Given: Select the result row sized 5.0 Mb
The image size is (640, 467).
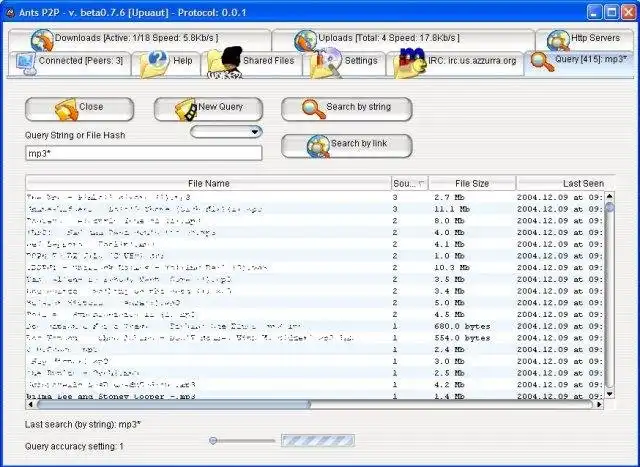Looking at the screenshot, I should [315, 303].
